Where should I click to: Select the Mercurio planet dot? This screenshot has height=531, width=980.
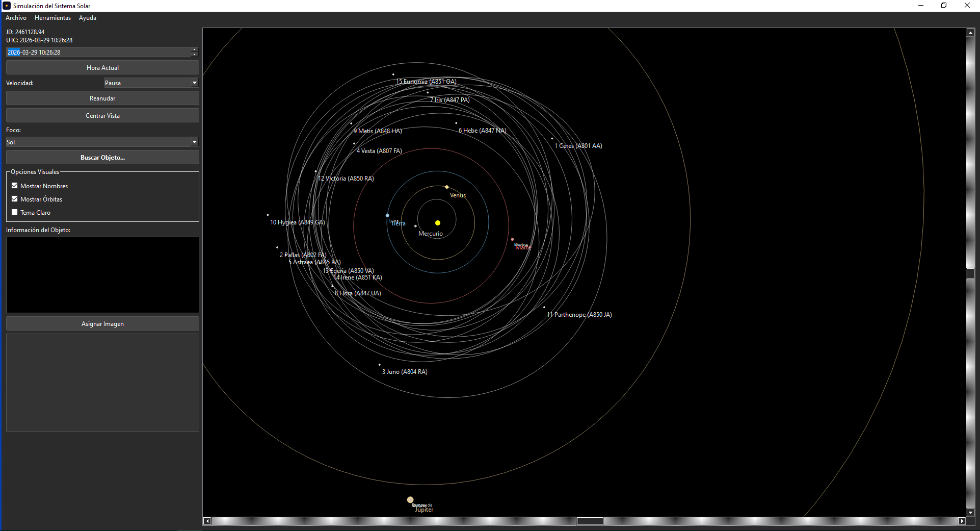coord(416,226)
